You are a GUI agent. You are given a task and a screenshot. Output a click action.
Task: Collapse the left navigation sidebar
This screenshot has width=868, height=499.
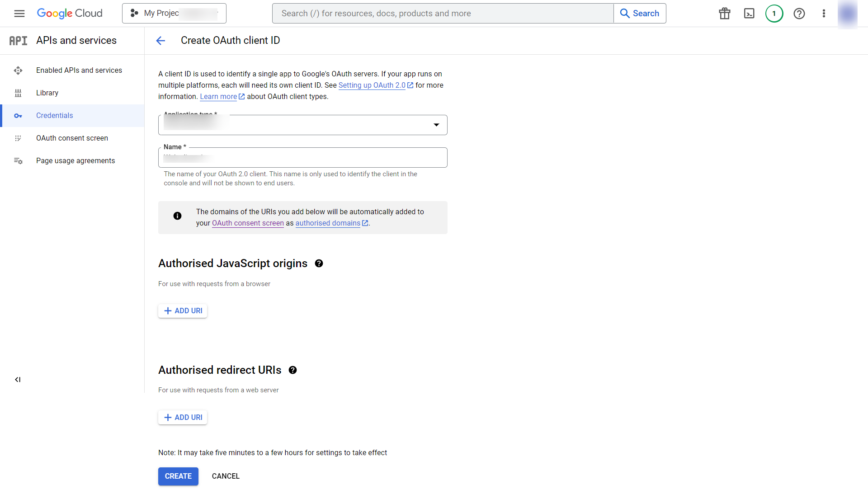coord(18,379)
